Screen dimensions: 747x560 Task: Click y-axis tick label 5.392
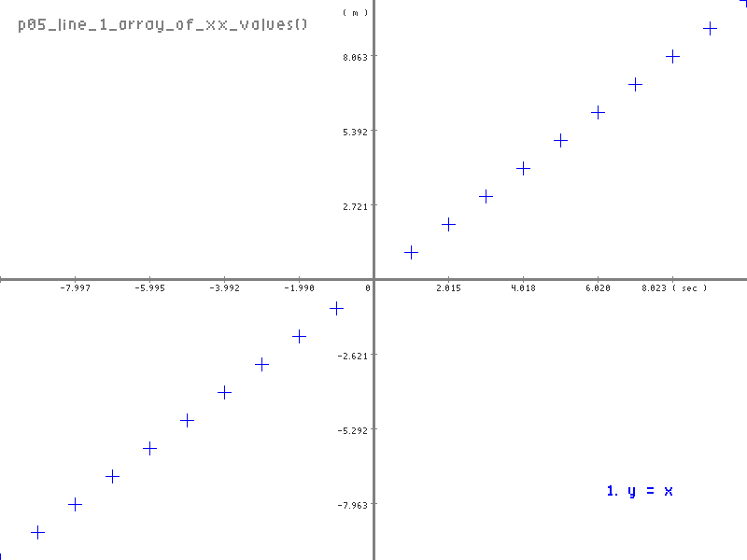click(x=356, y=132)
